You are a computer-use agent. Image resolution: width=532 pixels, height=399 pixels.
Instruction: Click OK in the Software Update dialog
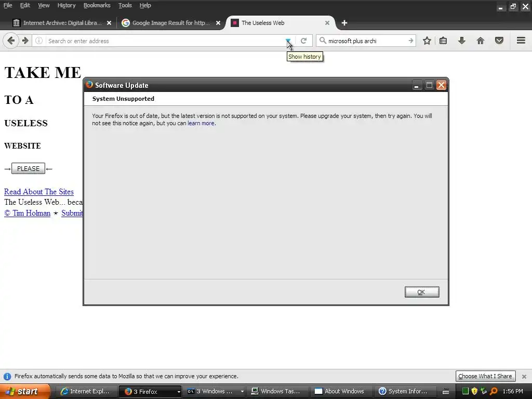(x=422, y=292)
